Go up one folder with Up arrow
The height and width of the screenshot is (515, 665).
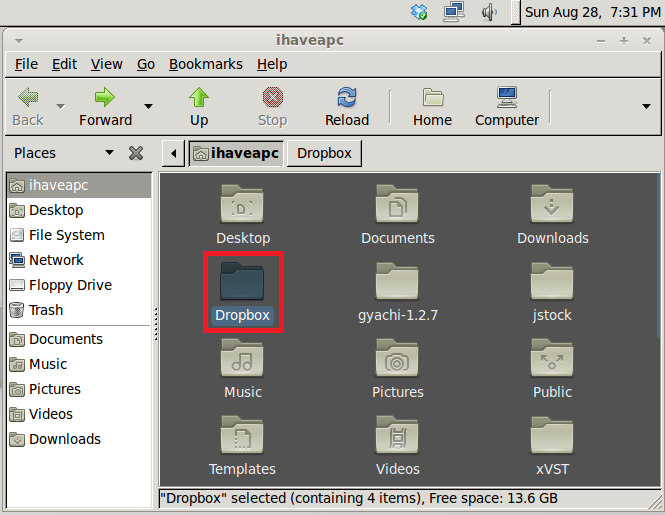pyautogui.click(x=199, y=98)
